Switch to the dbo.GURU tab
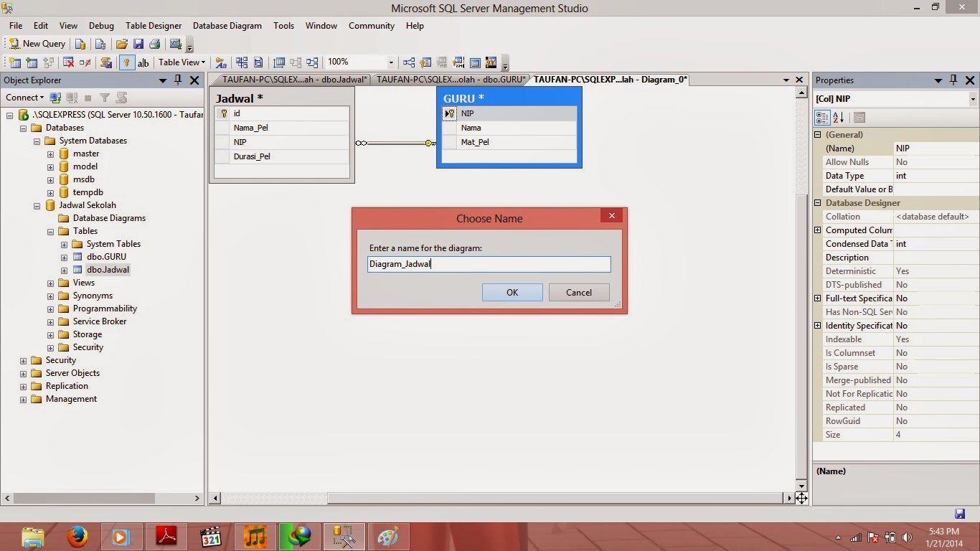Viewport: 980px width, 551px height. coord(450,80)
